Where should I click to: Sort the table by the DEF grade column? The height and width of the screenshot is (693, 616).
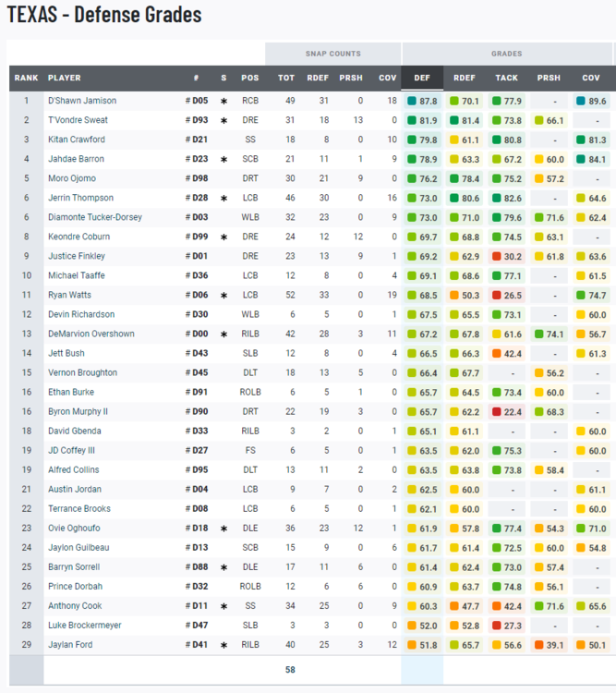coord(421,79)
